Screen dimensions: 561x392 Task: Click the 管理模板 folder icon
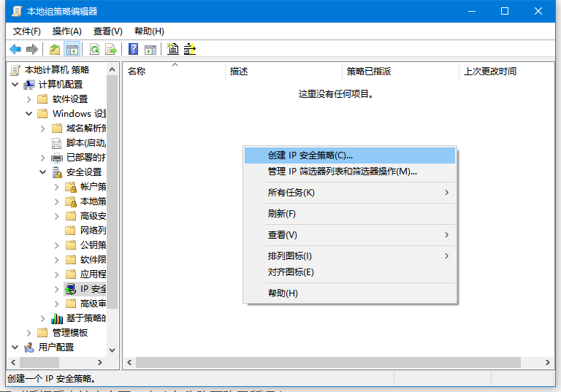click(42, 333)
